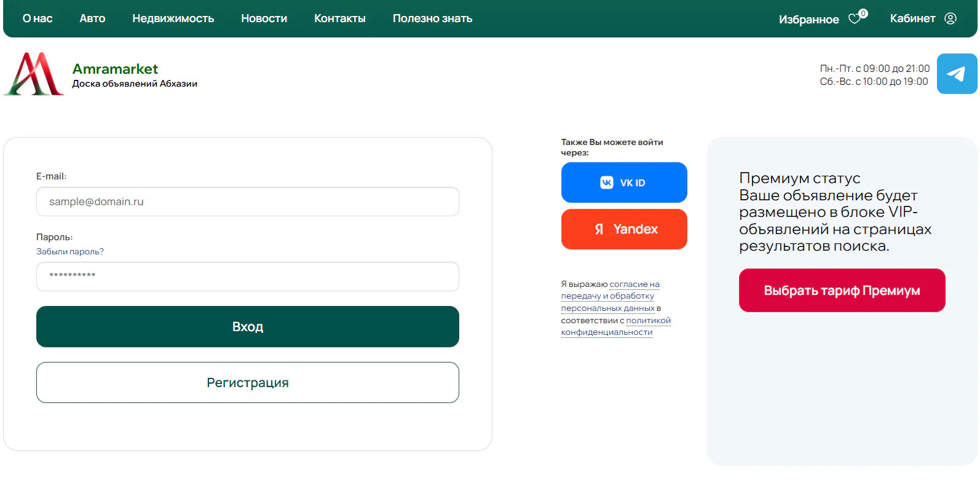Open the Авто menu section
980x494 pixels.
92,18
